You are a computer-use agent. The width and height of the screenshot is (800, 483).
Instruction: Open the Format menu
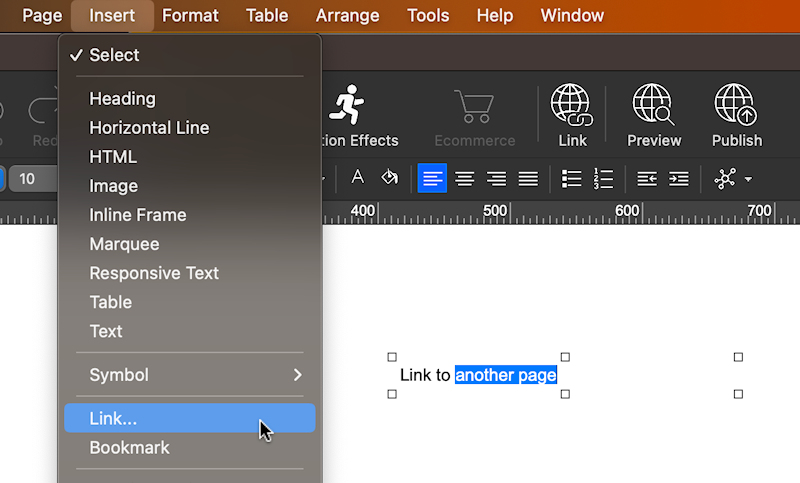click(190, 15)
